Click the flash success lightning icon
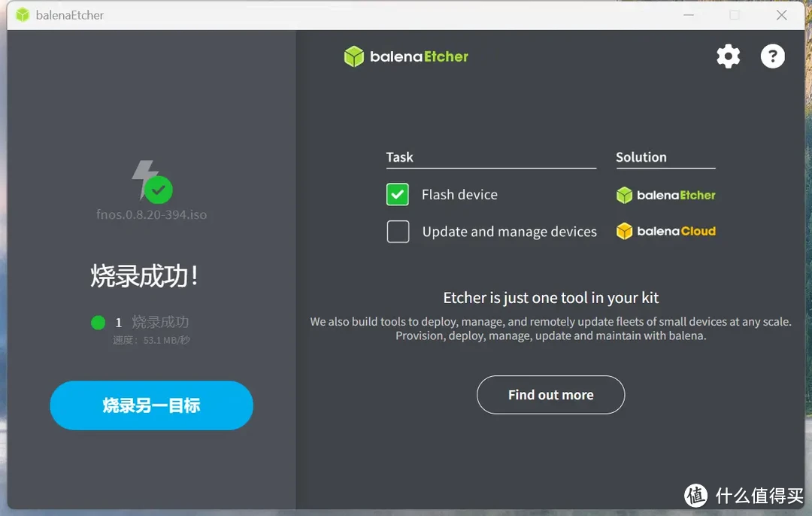 pyautogui.click(x=151, y=181)
